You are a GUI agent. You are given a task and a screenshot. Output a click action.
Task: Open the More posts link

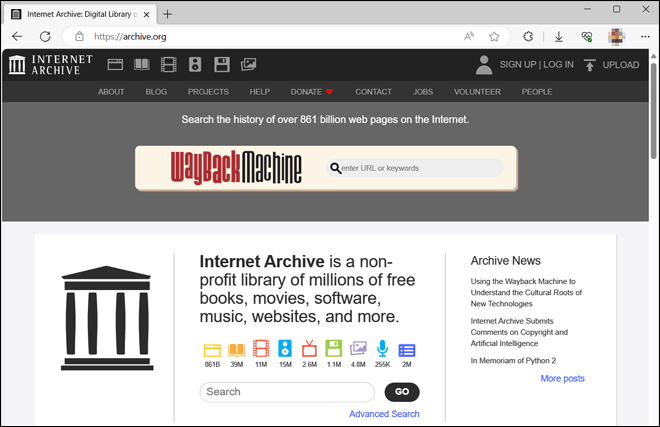click(x=562, y=379)
